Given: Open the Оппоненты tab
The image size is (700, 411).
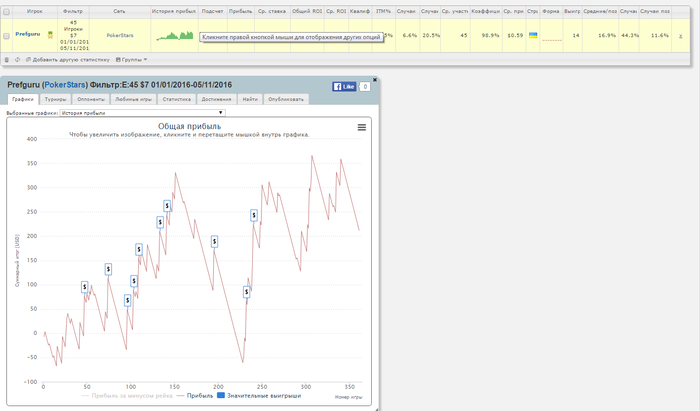Looking at the screenshot, I should coord(91,99).
